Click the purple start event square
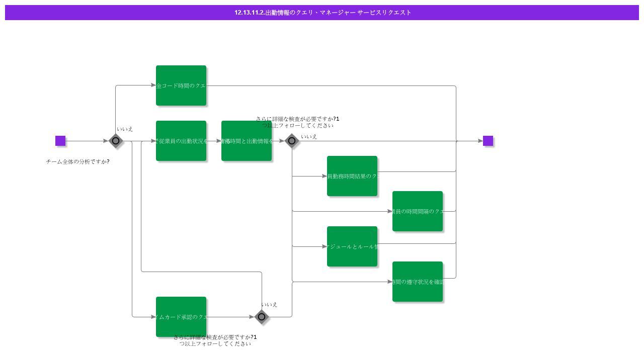 60,141
